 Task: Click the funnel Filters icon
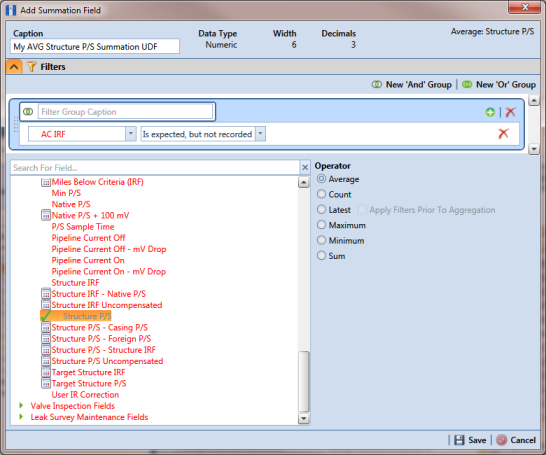tap(32, 66)
